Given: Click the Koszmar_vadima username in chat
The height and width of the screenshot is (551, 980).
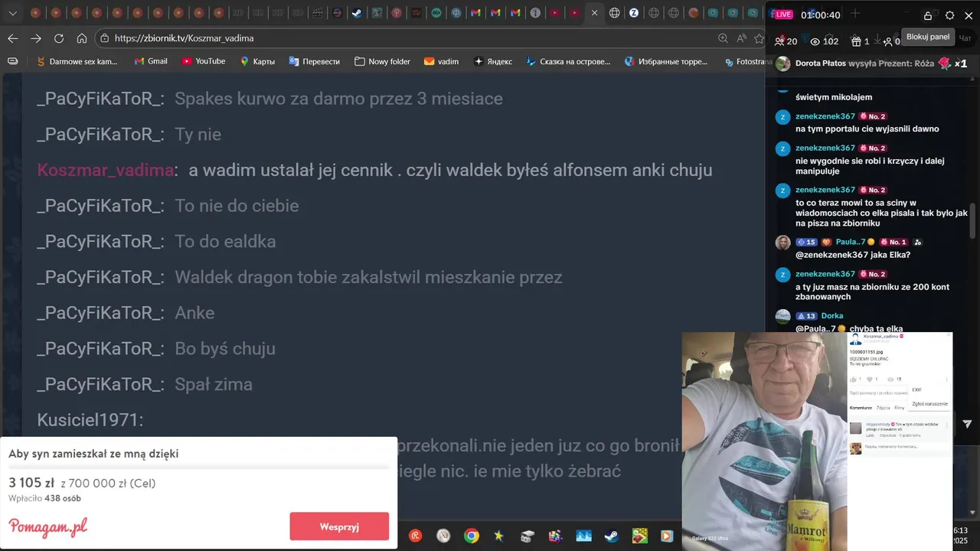Looking at the screenshot, I should 106,170.
